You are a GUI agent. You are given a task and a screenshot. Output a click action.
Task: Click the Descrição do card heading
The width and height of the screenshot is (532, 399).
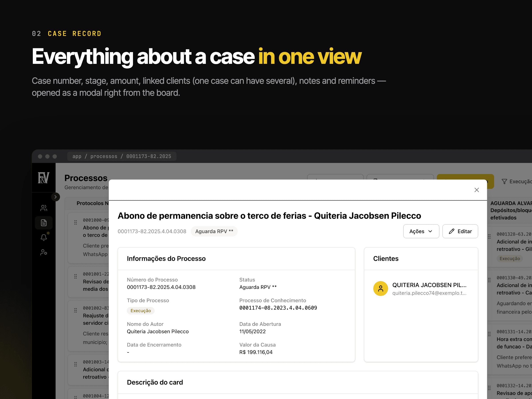coord(155,382)
